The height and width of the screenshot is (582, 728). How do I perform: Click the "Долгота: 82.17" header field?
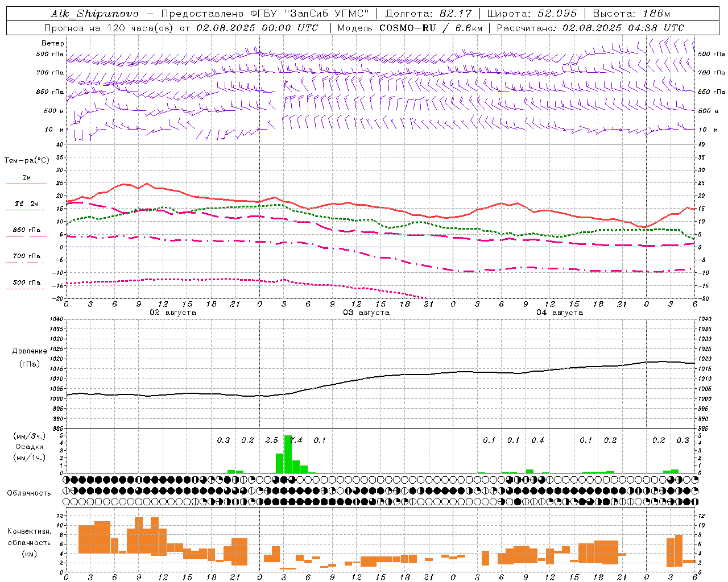429,14
